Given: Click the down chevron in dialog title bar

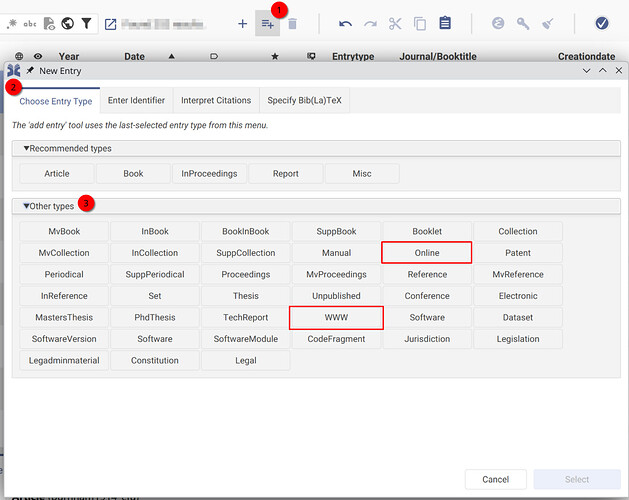Looking at the screenshot, I should click(x=586, y=71).
